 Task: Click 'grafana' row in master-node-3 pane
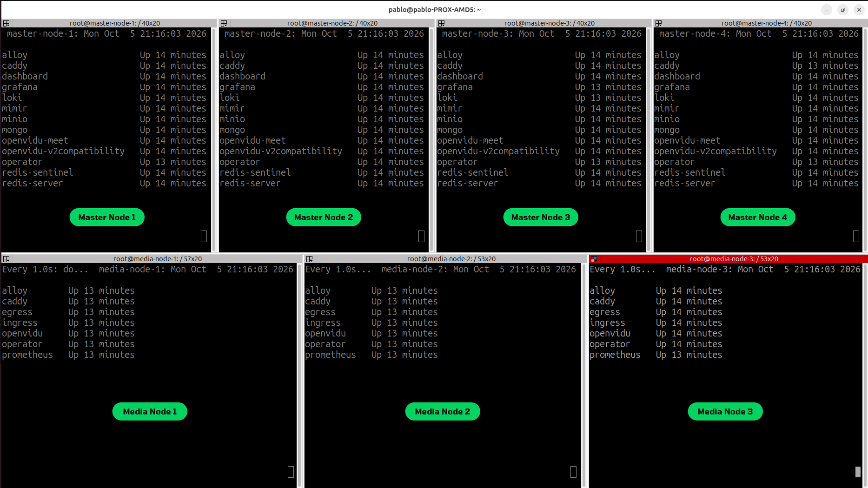click(x=539, y=87)
